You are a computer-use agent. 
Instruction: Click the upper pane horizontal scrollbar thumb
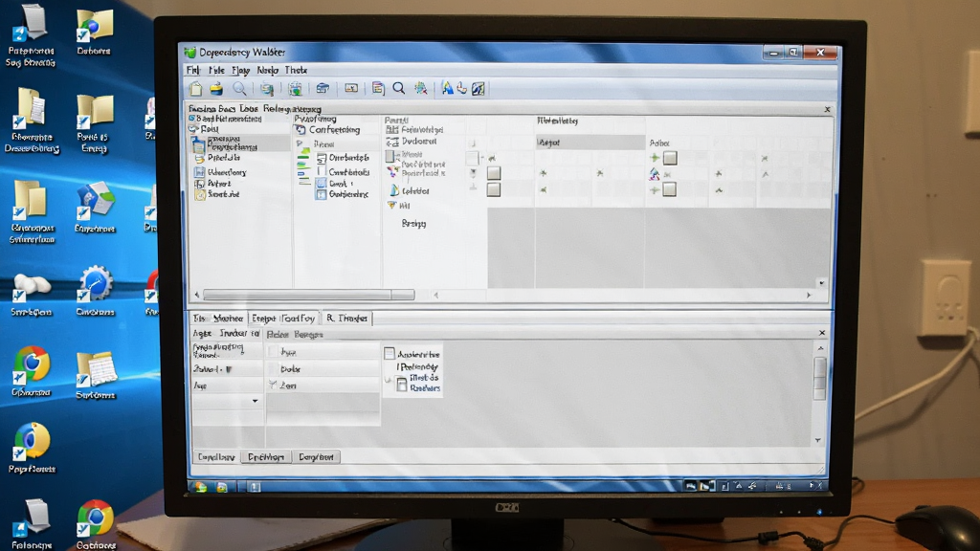point(309,295)
